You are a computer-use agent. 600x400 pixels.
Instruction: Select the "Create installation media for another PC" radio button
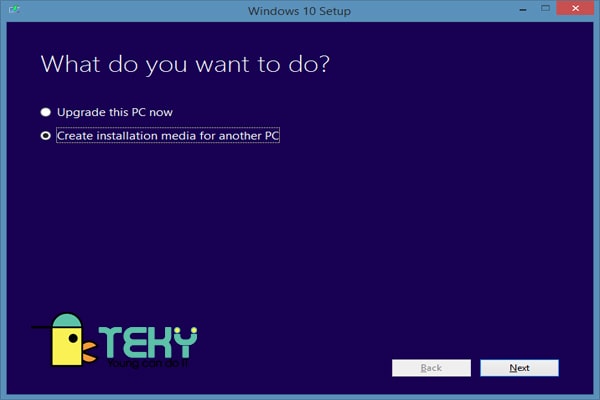pyautogui.click(x=46, y=136)
